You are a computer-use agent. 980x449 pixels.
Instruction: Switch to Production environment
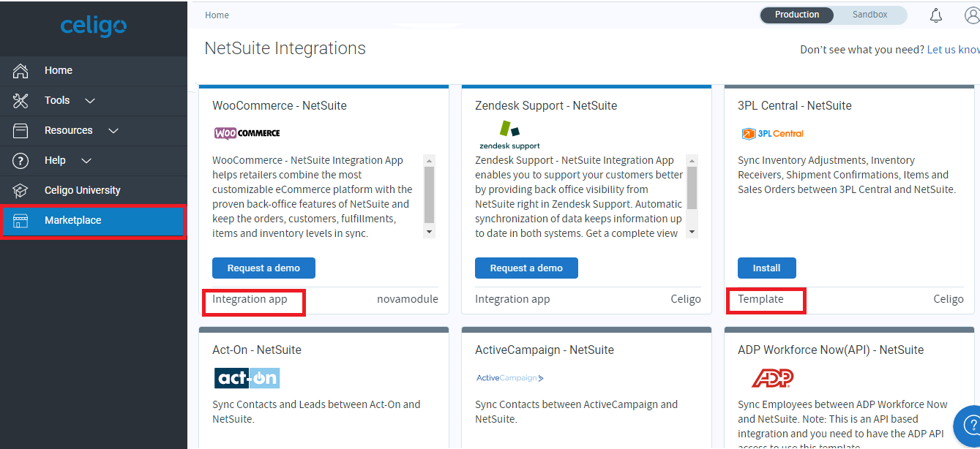tap(797, 15)
